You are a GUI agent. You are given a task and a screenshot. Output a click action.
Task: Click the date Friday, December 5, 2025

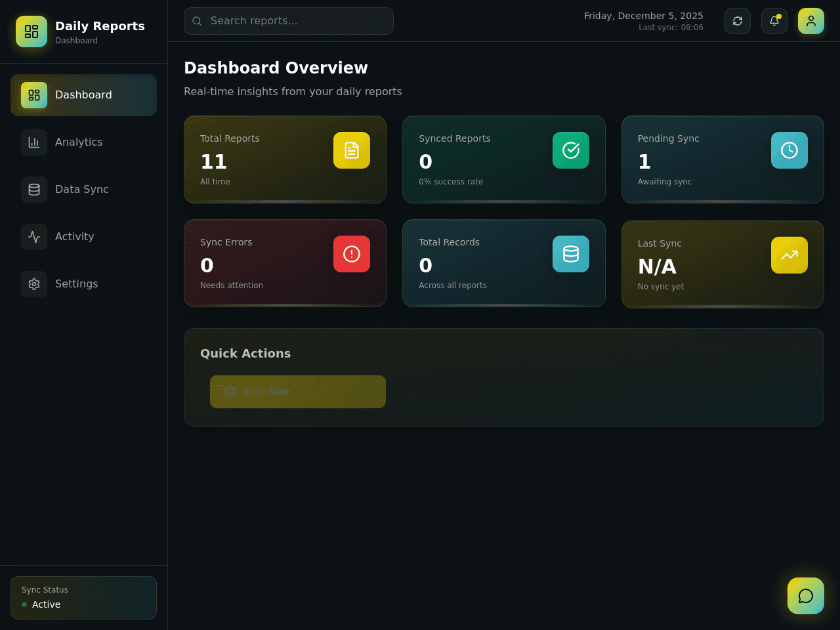[644, 16]
